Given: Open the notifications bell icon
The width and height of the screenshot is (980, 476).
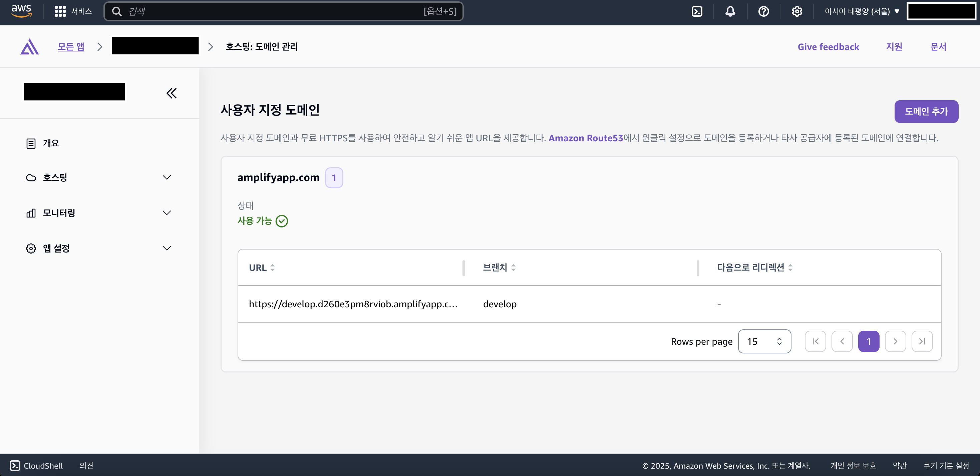Looking at the screenshot, I should (730, 11).
